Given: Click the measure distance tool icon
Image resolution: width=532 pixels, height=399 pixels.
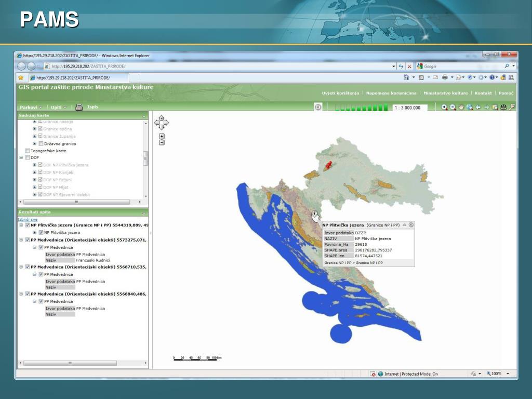Looking at the screenshot, I should 503,107.
